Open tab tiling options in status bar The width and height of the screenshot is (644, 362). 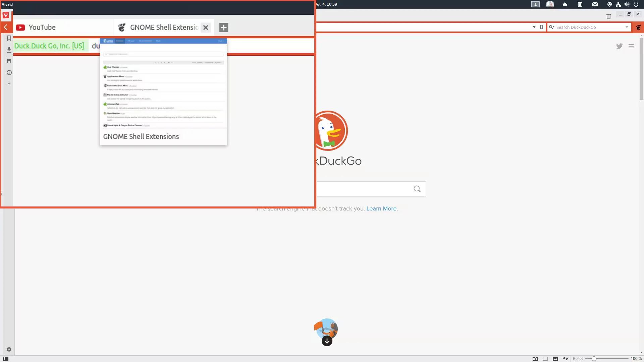click(x=545, y=359)
